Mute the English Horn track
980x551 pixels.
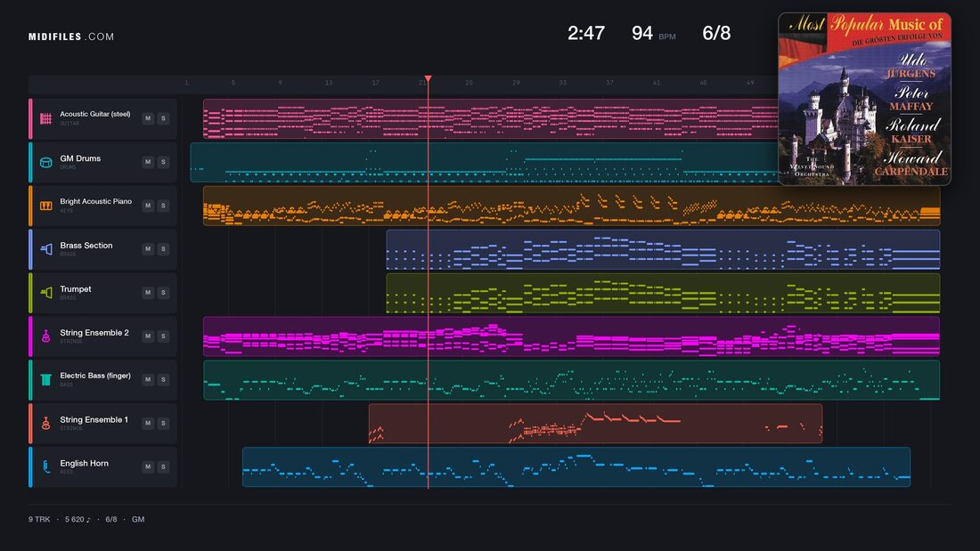(148, 466)
